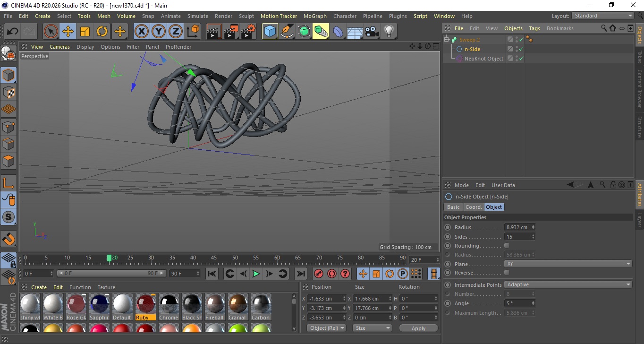Click the Undo arrow icon

point(12,32)
